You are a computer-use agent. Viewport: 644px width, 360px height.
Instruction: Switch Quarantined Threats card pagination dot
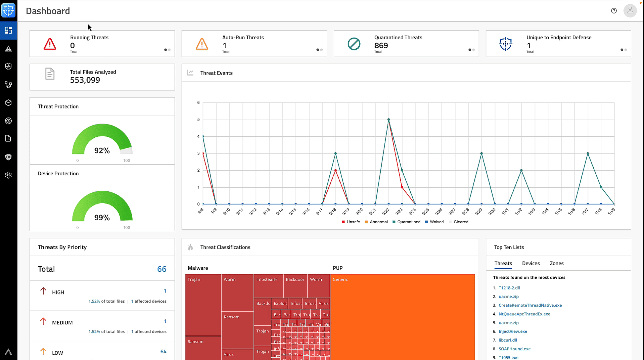pos(474,50)
